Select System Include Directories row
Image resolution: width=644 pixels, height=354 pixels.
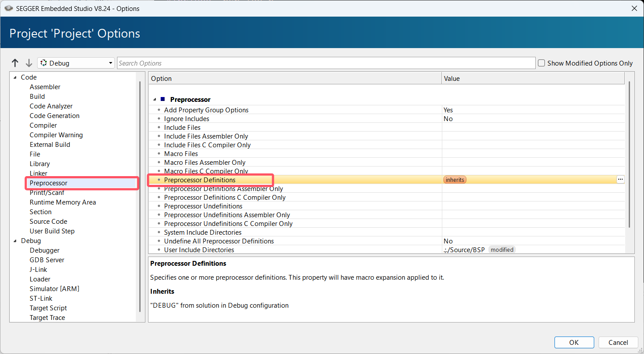coord(386,233)
